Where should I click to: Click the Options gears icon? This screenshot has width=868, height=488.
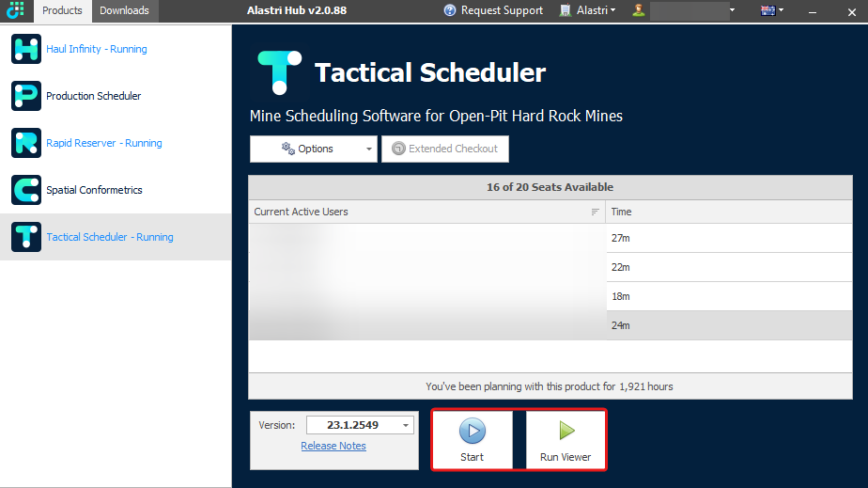tap(287, 149)
